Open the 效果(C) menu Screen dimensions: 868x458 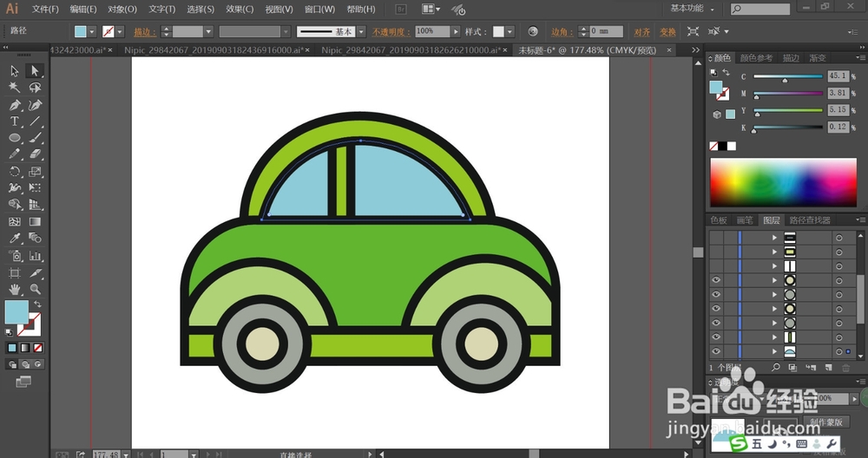pyautogui.click(x=240, y=10)
